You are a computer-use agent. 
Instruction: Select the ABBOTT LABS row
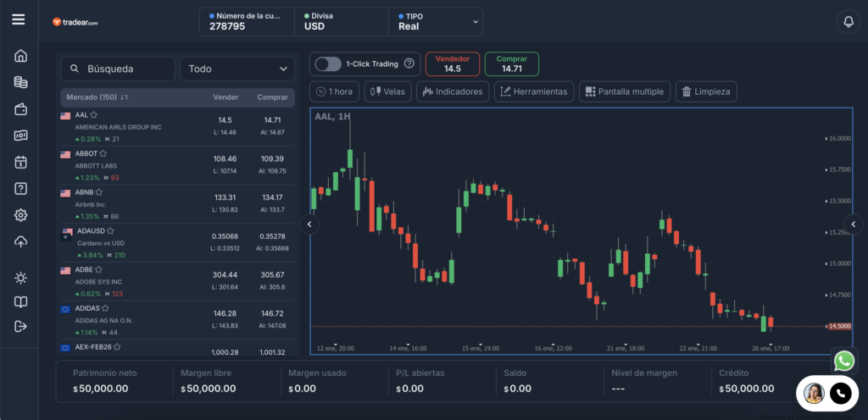(x=177, y=165)
